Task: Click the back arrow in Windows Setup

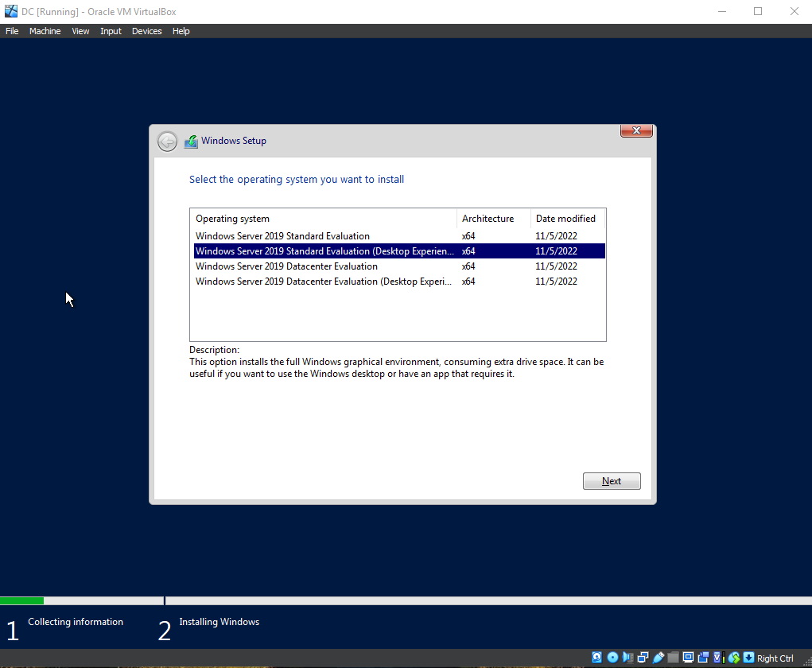Action: 167,142
